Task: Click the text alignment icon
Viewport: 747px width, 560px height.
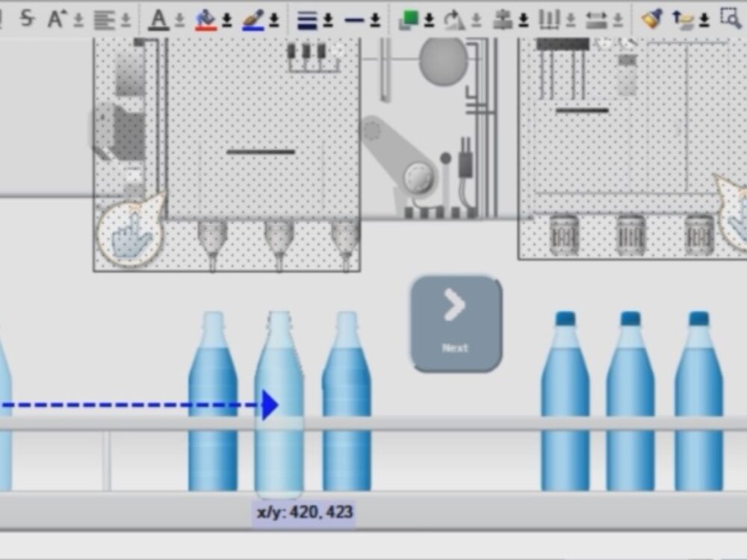Action: [x=104, y=20]
